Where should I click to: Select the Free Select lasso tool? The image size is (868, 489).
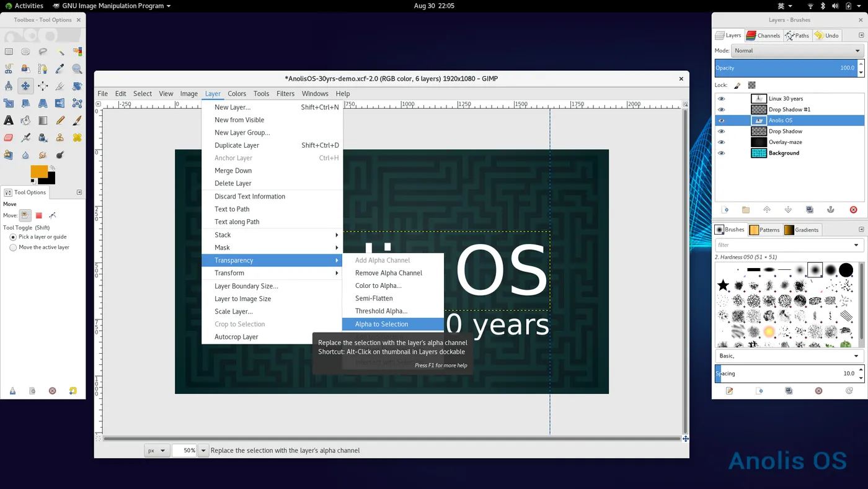[43, 52]
